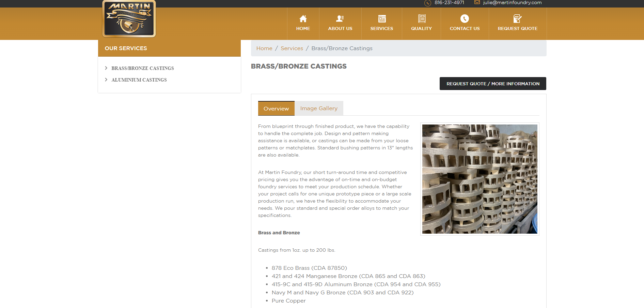Open Quality page via its document icon
Screen dimensions: 644x308
pos(421,19)
